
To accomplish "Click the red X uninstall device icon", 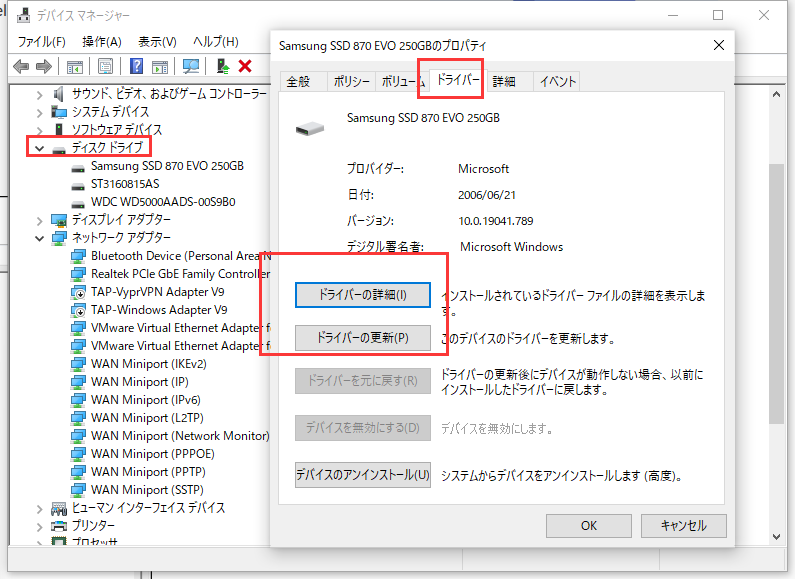I will point(245,66).
